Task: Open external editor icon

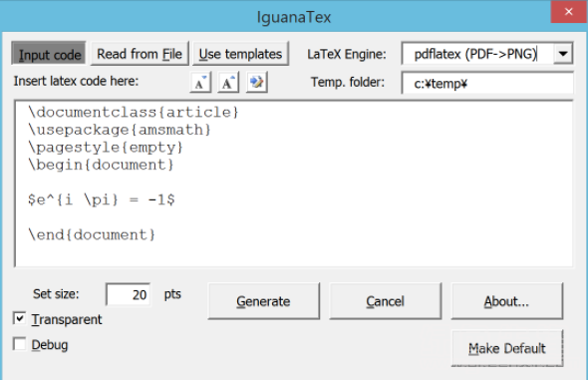Action: click(x=256, y=82)
